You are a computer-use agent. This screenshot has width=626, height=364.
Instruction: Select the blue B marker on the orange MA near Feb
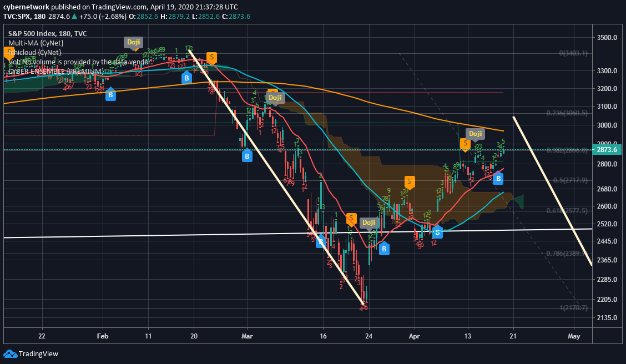pyautogui.click(x=110, y=94)
